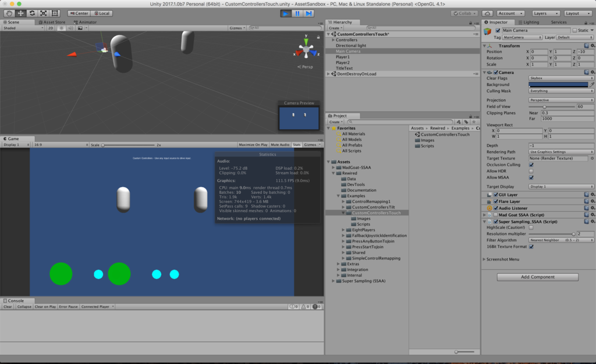Viewport: 596px width, 364px height.
Task: Switch to the Animator tab
Action: (x=85, y=22)
